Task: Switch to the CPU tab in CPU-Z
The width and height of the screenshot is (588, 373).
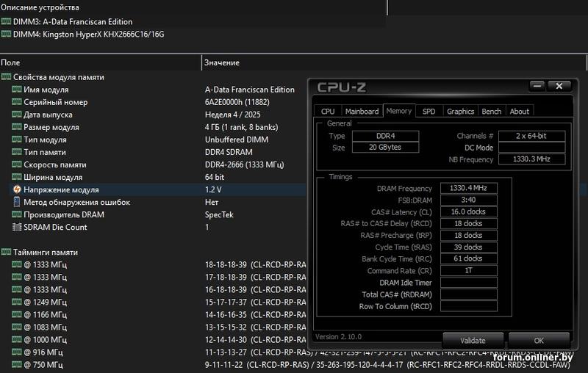Action: point(328,111)
